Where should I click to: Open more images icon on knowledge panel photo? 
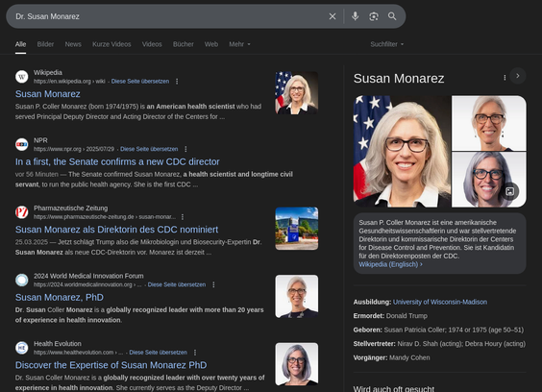(510, 191)
